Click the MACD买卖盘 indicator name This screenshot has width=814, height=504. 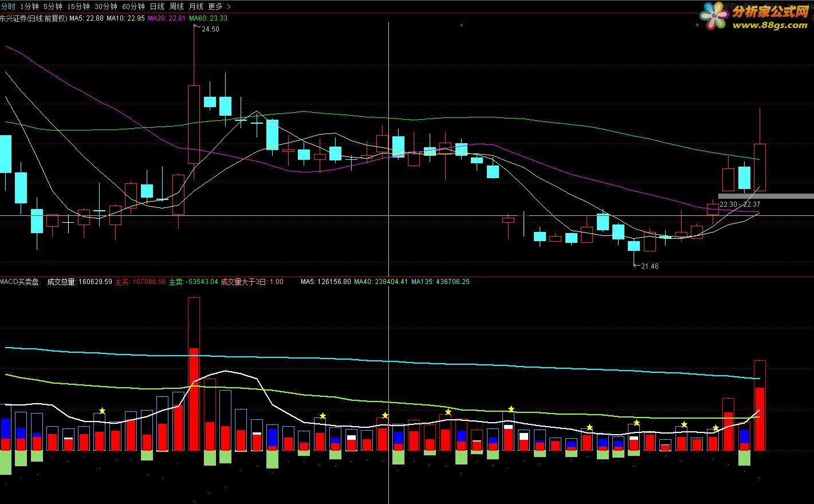(x=19, y=282)
